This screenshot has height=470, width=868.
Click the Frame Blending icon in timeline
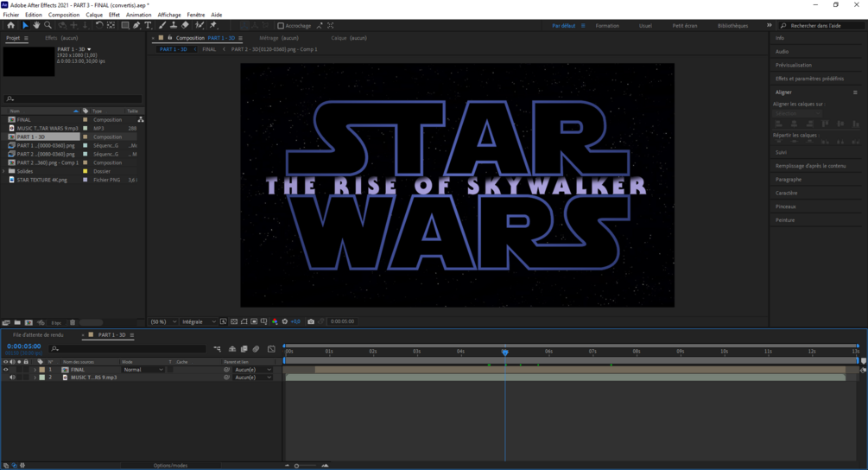[x=244, y=349]
